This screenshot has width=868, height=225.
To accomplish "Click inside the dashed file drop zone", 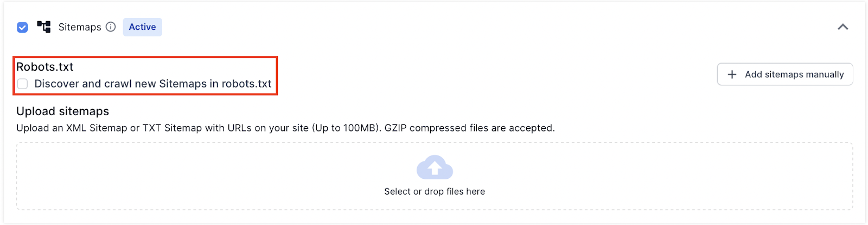I will tap(435, 176).
